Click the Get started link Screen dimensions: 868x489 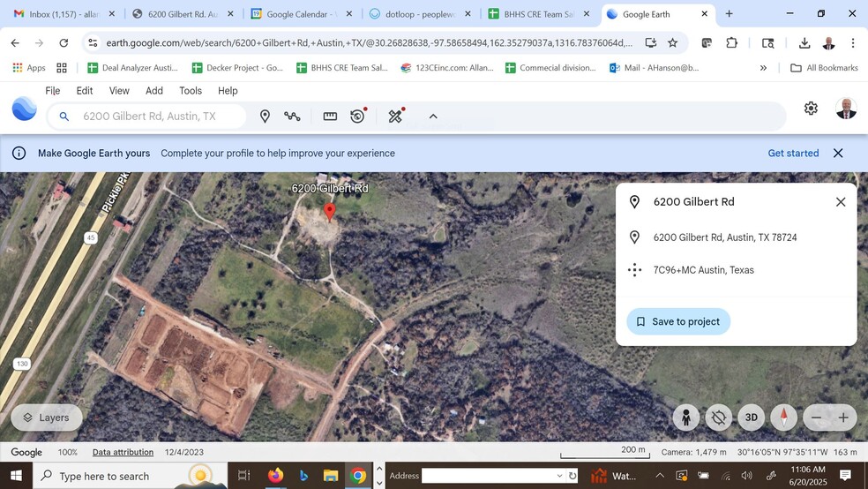(793, 154)
